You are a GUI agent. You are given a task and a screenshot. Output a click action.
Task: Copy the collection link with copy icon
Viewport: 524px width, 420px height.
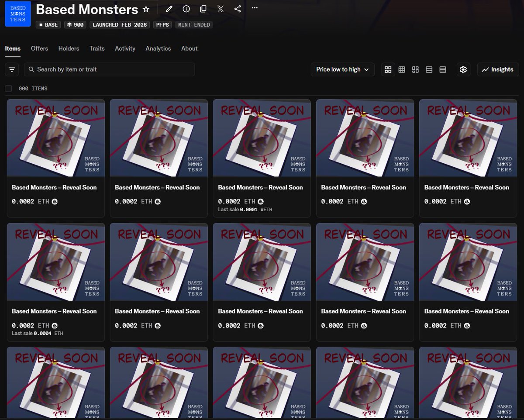click(x=203, y=9)
